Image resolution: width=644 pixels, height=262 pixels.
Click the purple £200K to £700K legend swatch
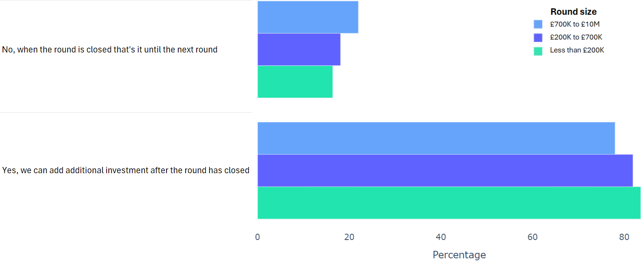click(538, 37)
